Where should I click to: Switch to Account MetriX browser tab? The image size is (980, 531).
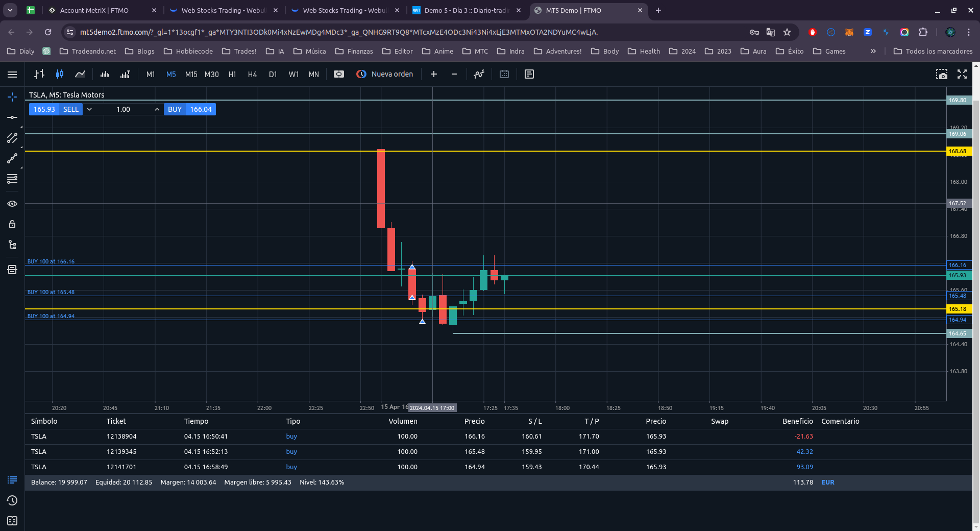point(94,10)
